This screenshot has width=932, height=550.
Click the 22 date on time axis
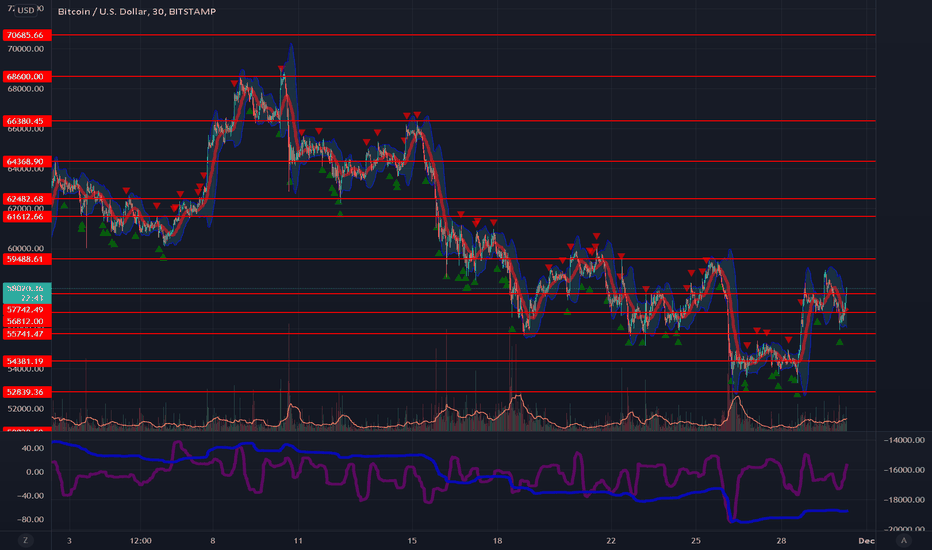pos(611,540)
